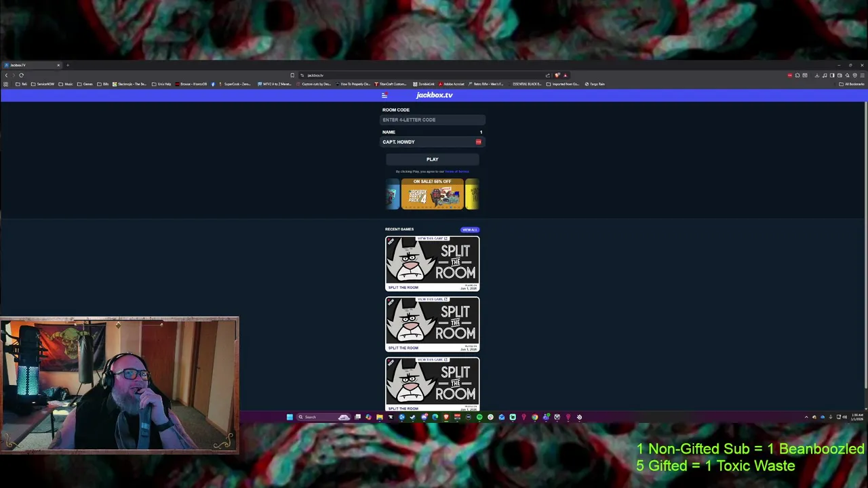Open the Brave Wallet icon
868x488 pixels.
click(840, 75)
